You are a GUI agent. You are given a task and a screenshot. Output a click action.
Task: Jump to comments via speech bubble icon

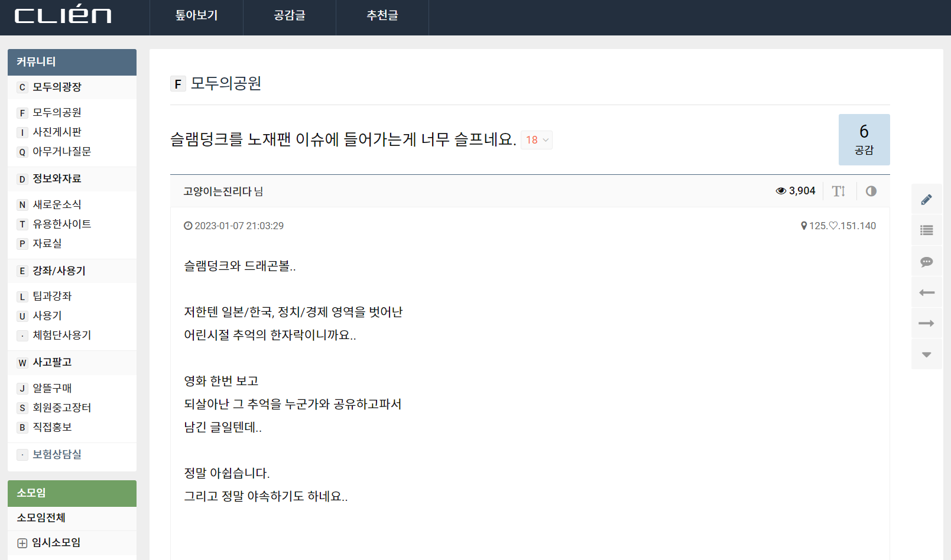(926, 262)
